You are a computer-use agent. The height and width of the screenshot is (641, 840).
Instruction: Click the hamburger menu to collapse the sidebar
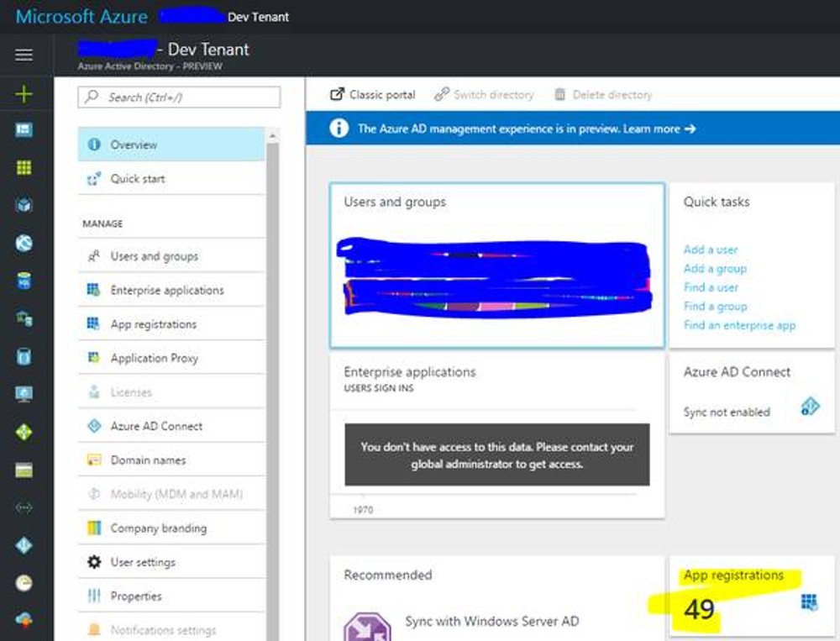[23, 55]
